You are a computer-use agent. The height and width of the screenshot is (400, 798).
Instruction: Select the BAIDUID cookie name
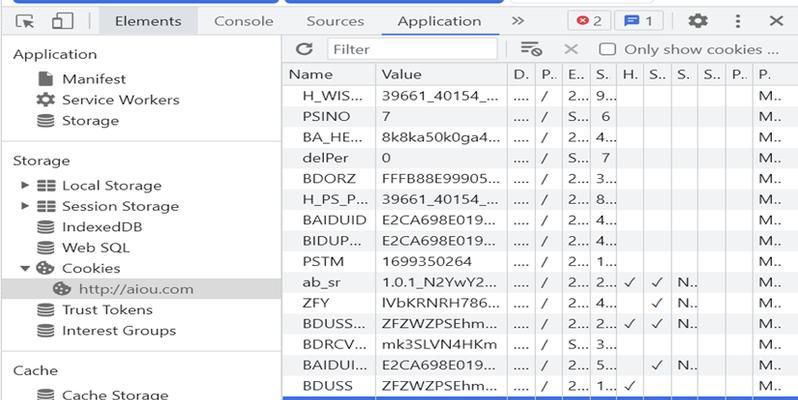334,220
